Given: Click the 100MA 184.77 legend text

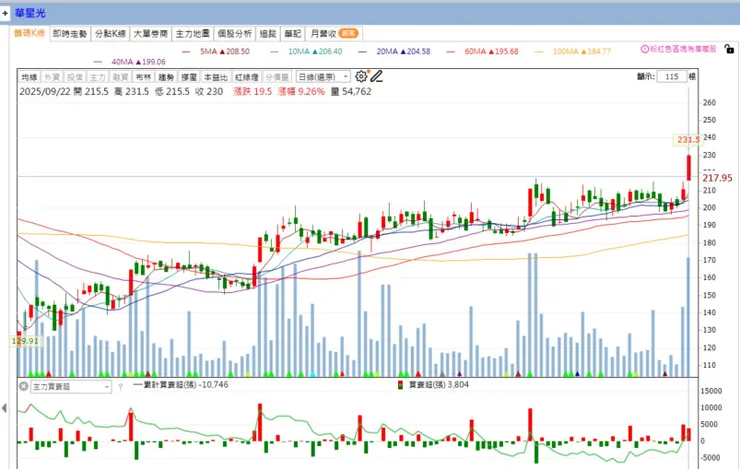Looking at the screenshot, I should 582,51.
